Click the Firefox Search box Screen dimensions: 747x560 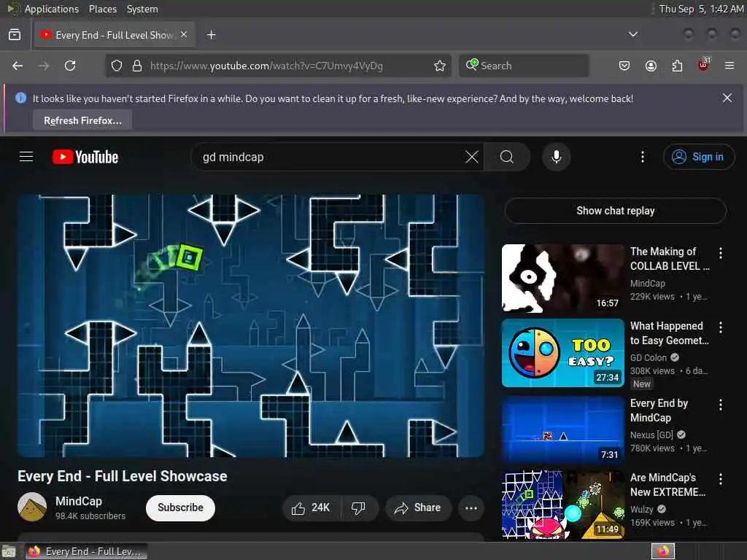(524, 66)
